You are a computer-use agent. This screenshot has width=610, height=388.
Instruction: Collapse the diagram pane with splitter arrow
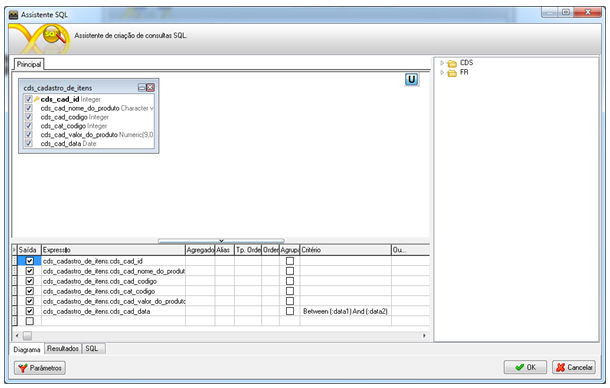[221, 241]
